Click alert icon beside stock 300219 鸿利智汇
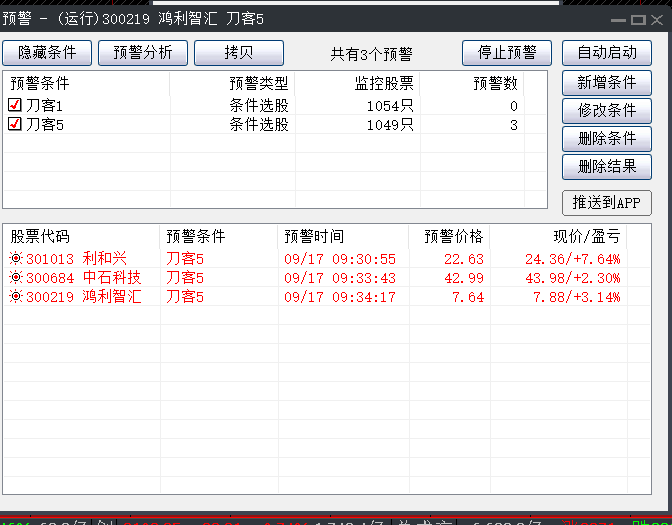 click(16, 297)
